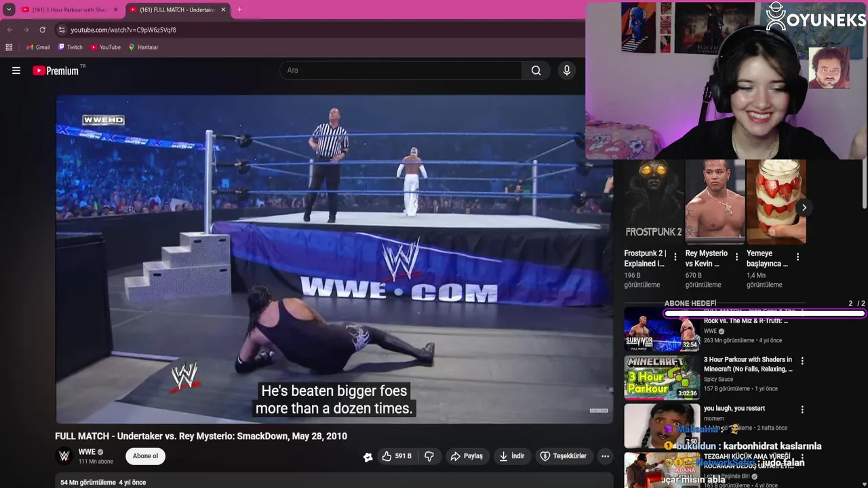Open options menu for Frostpunk 2 card
868x488 pixels.
coord(675,257)
